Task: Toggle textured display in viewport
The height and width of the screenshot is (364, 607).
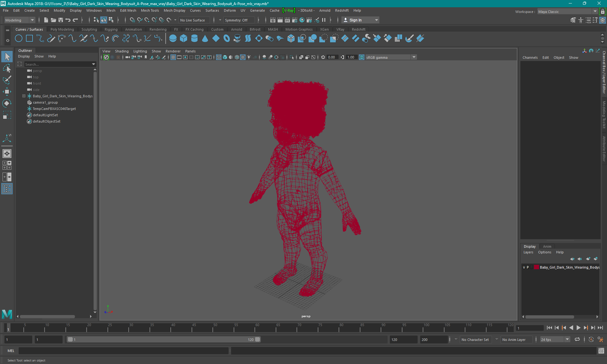Action: [243, 57]
